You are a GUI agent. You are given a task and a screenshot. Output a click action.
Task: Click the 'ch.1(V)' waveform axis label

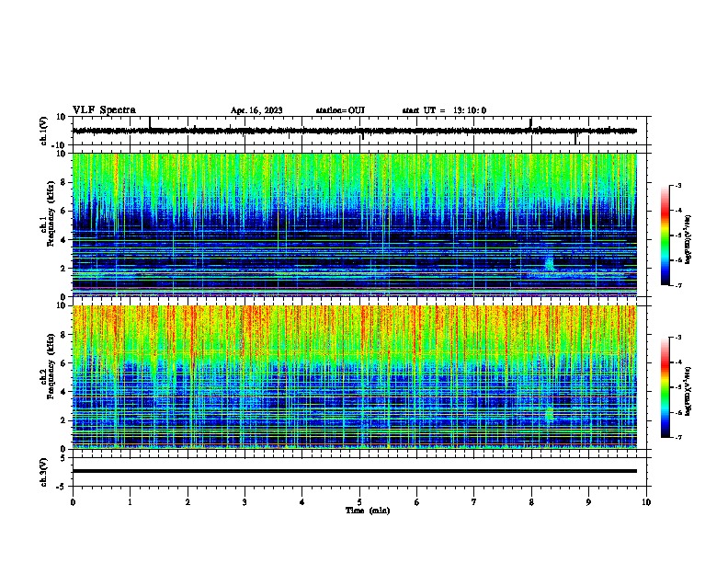44,131
